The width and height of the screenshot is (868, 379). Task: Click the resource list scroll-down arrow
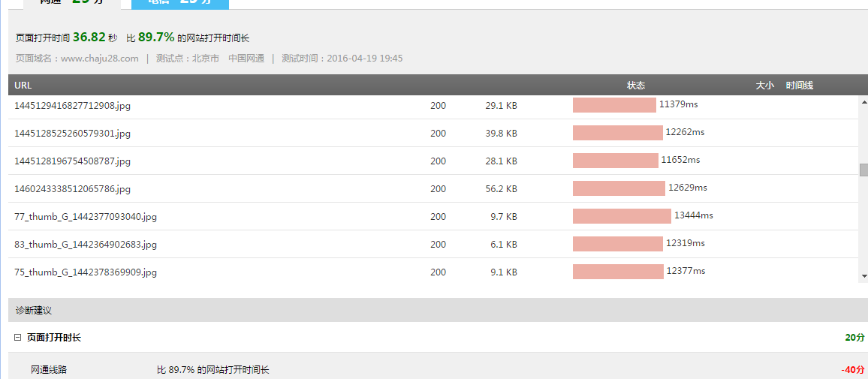(x=863, y=276)
